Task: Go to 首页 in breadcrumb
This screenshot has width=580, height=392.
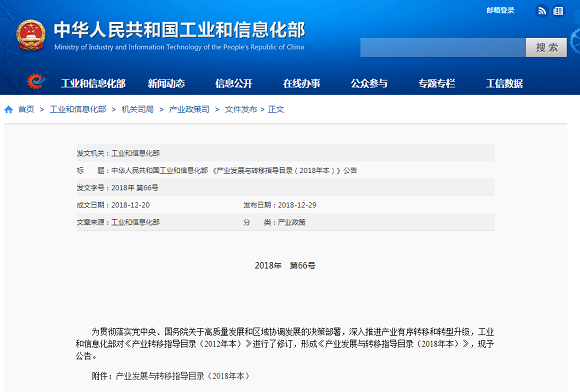Action: point(26,109)
